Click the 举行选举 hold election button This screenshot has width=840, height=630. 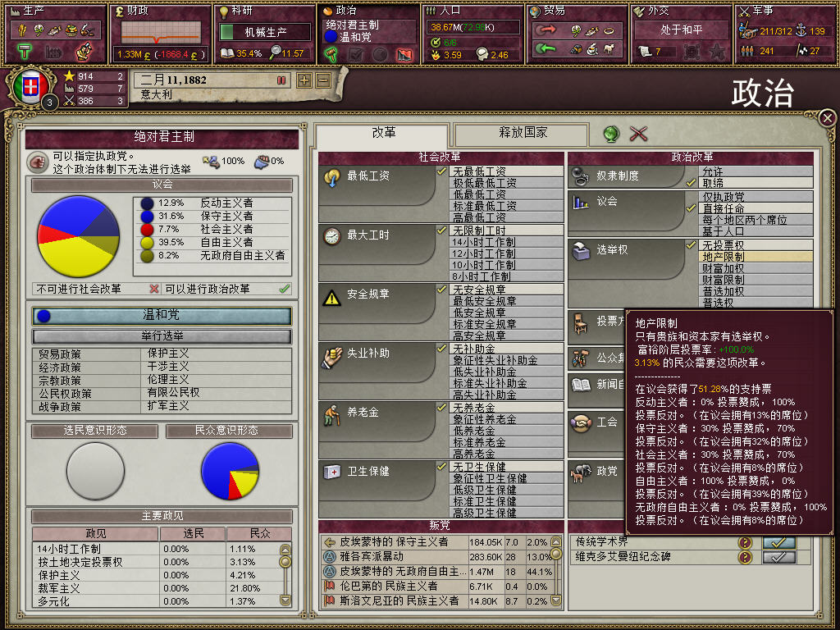click(162, 336)
